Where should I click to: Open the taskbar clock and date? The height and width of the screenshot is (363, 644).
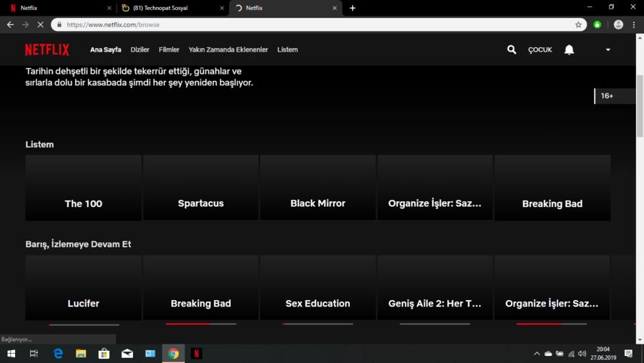coord(603,354)
